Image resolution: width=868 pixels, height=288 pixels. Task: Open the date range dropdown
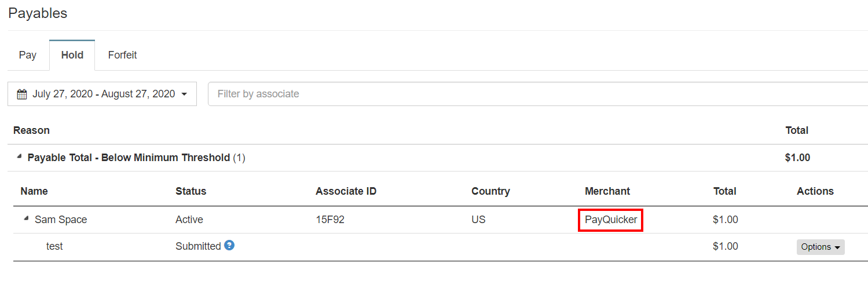coord(102,94)
